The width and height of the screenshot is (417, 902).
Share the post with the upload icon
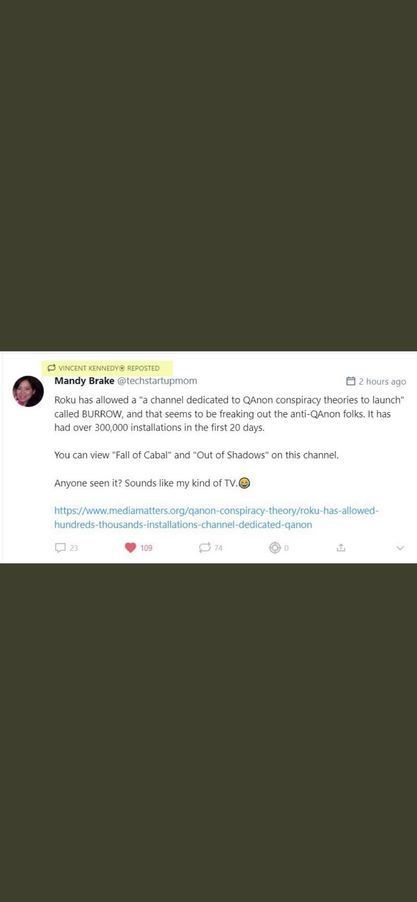tap(341, 548)
